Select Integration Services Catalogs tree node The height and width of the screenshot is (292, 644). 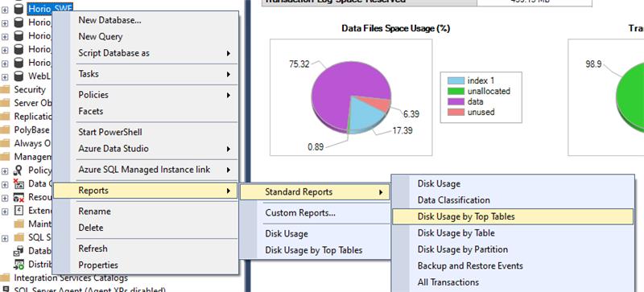pyautogui.click(x=71, y=278)
